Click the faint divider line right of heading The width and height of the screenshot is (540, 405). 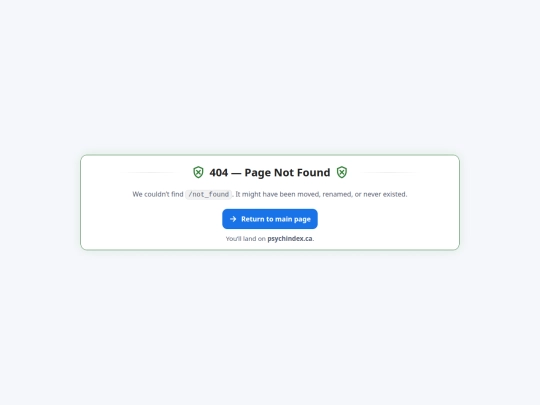pyautogui.click(x=391, y=172)
